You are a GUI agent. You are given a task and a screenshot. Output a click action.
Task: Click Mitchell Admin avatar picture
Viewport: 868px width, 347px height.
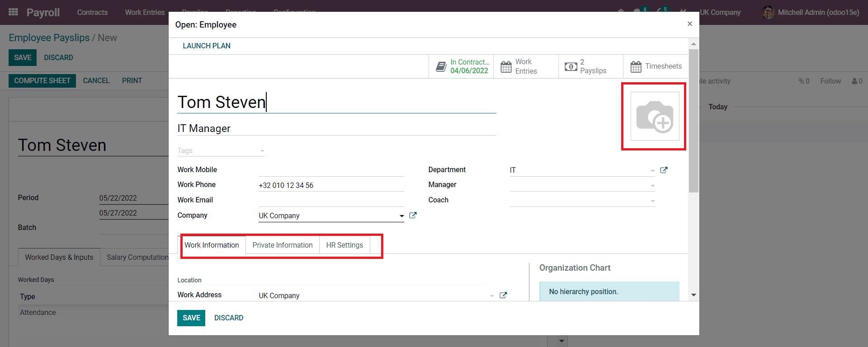click(x=768, y=12)
